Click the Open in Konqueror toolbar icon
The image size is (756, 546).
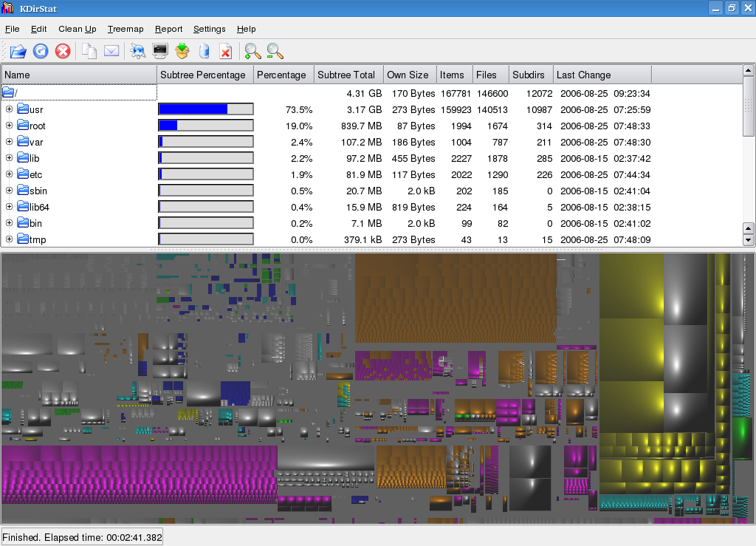point(138,51)
